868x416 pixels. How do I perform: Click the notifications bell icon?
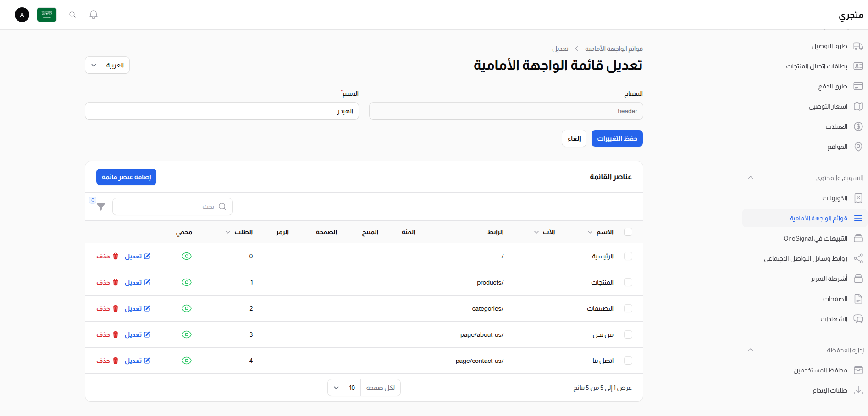pos(93,14)
